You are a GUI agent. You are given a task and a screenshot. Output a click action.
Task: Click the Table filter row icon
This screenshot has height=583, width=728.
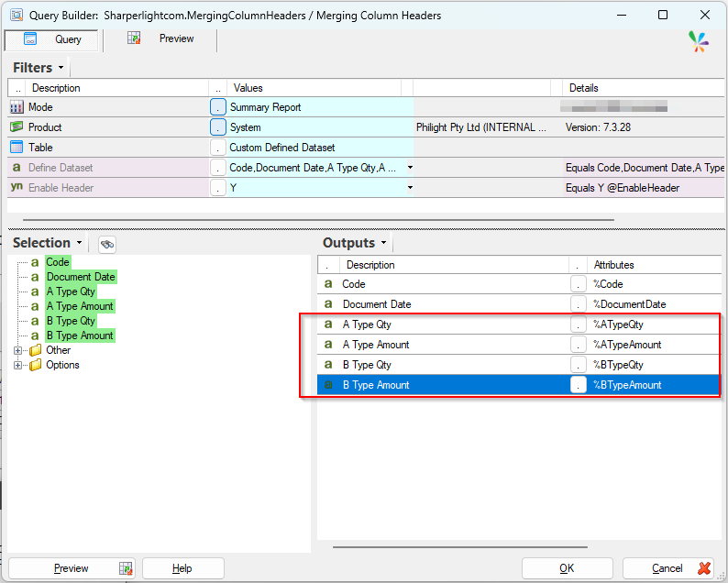[x=17, y=148]
